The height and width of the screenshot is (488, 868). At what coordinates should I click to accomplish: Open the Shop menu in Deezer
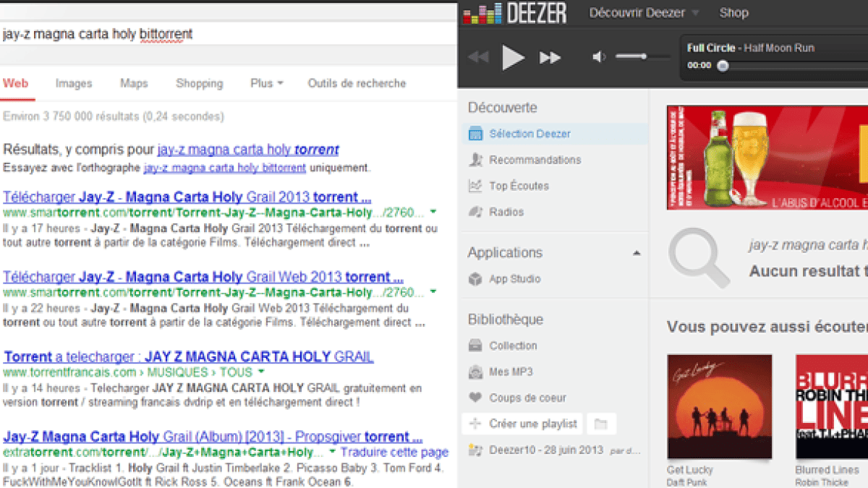tap(733, 13)
